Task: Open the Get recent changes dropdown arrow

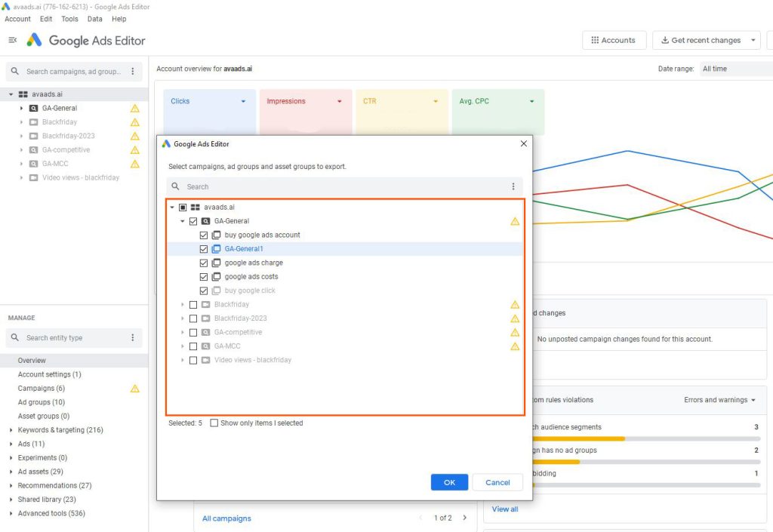Action: tap(753, 40)
